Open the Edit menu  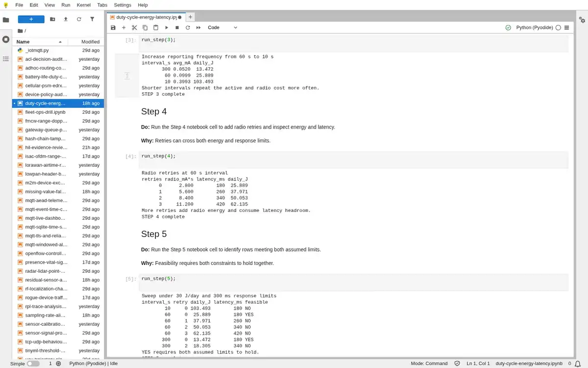(x=34, y=5)
